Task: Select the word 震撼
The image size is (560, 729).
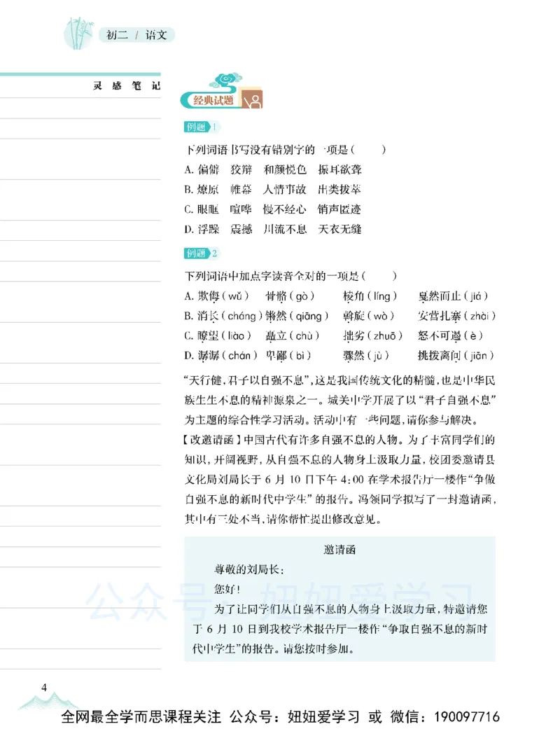Action: click(x=241, y=229)
